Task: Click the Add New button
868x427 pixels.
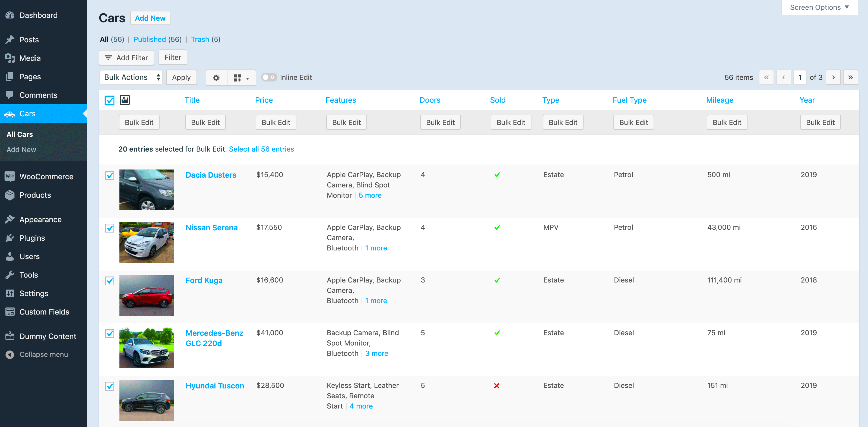Action: click(x=150, y=18)
